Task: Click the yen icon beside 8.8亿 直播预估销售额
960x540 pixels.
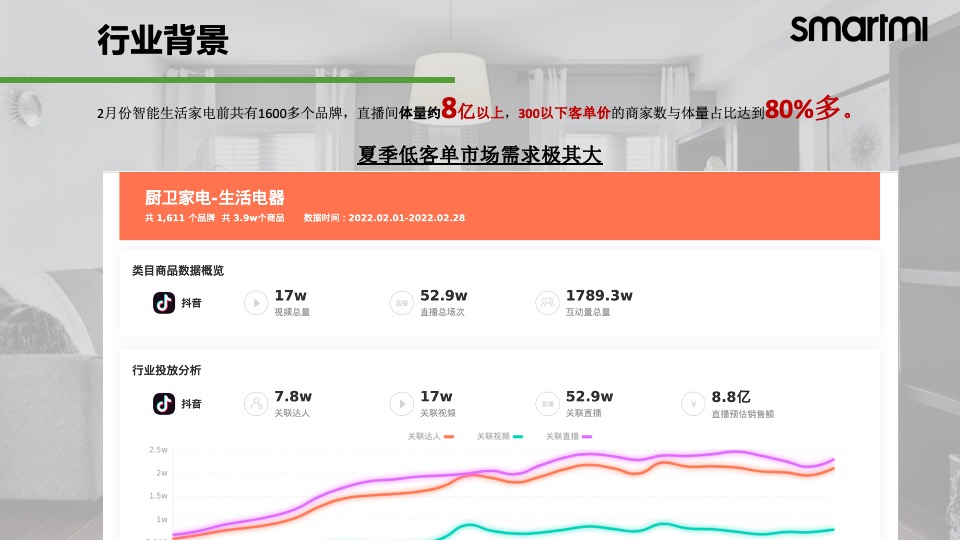Action: [x=693, y=404]
